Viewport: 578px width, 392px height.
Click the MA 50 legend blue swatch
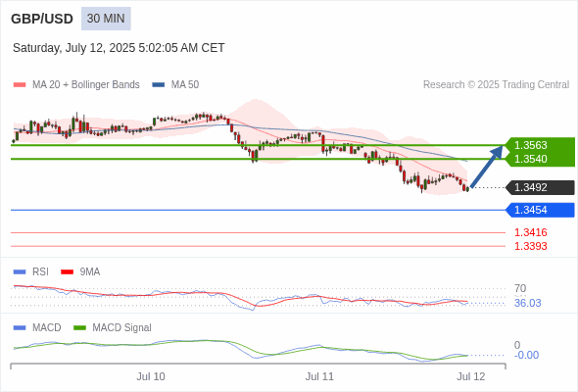tap(159, 85)
